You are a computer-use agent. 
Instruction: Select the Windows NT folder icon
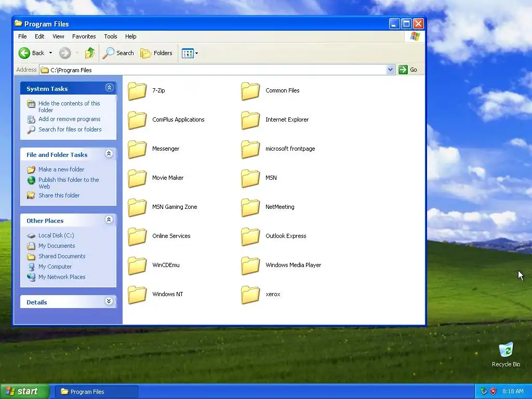[x=137, y=294]
